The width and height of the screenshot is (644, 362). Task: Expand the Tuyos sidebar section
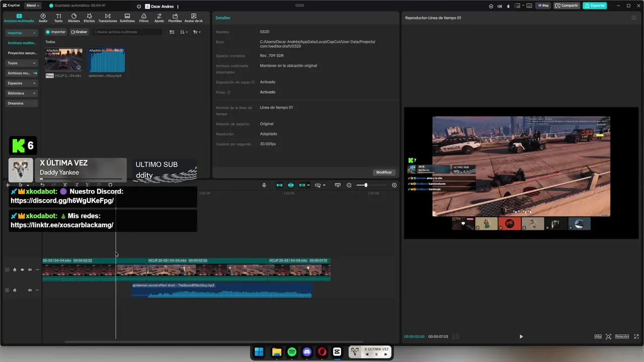pyautogui.click(x=22, y=63)
